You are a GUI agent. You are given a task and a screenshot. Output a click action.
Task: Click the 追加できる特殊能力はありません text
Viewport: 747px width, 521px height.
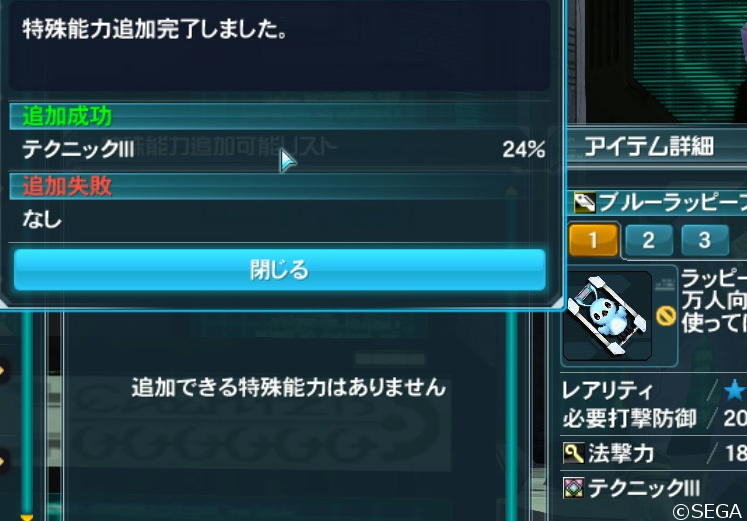289,388
